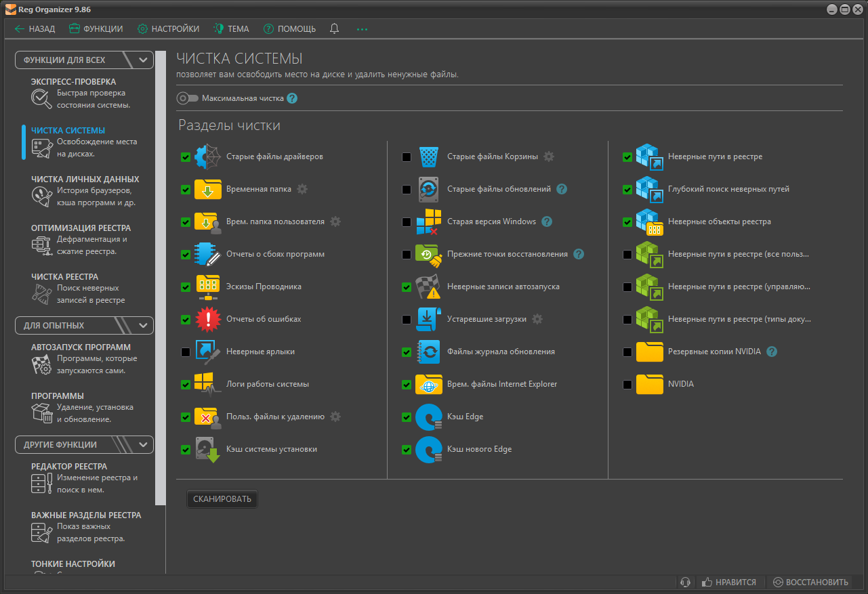Click the three-dots more options icon
868x594 pixels.
point(362,29)
